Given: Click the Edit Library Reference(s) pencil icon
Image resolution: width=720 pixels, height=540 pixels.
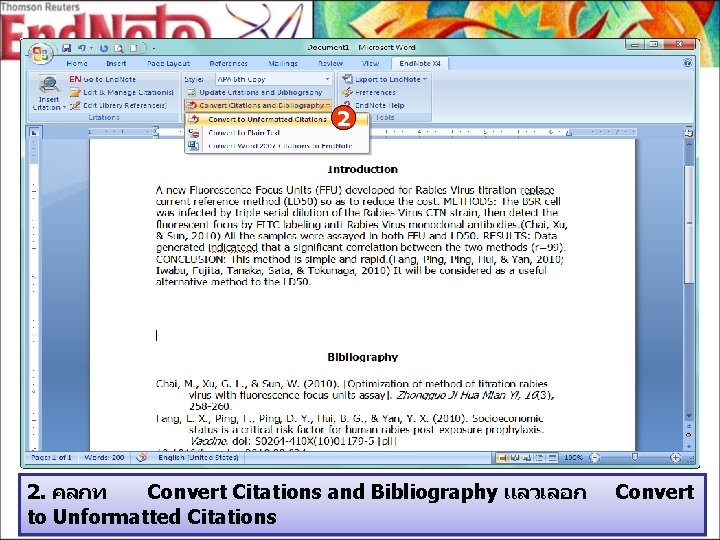Looking at the screenshot, I should click(75, 105).
